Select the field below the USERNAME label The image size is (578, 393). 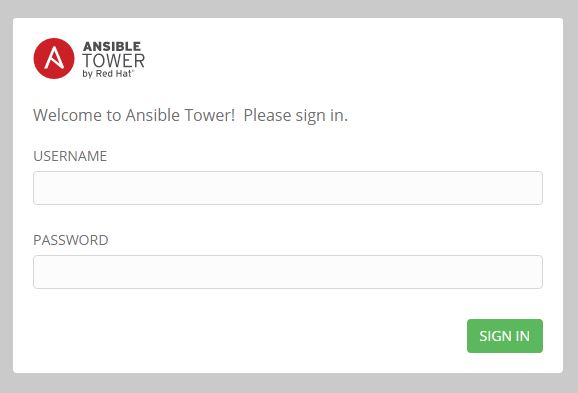pyautogui.click(x=288, y=188)
